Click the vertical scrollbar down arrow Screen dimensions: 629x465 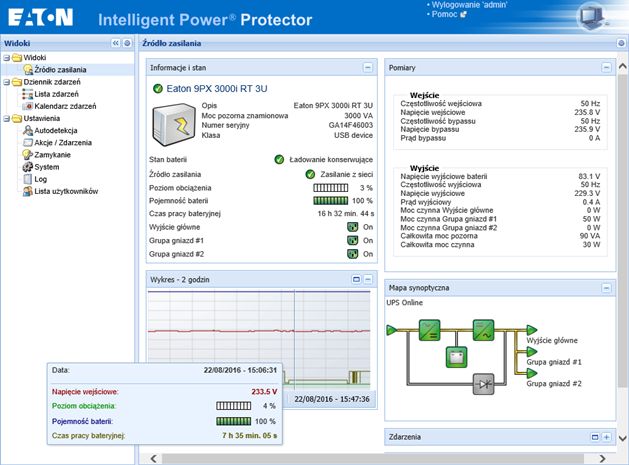pyautogui.click(x=622, y=438)
